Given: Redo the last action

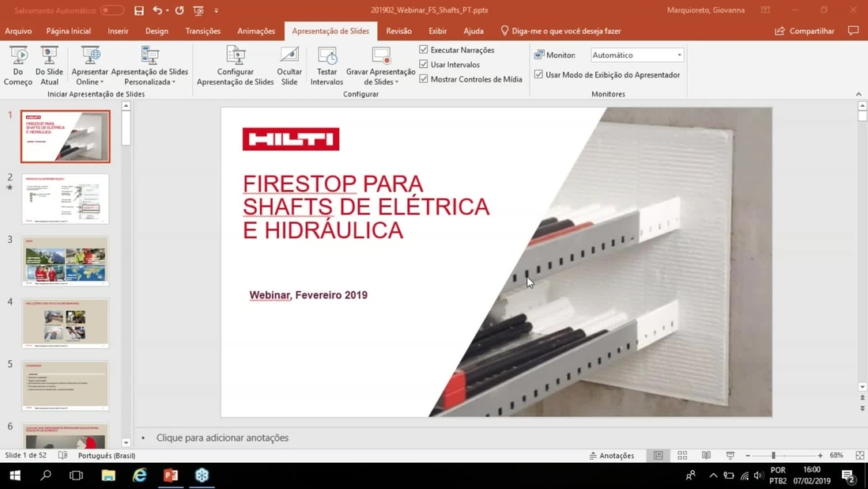Looking at the screenshot, I should 179,10.
